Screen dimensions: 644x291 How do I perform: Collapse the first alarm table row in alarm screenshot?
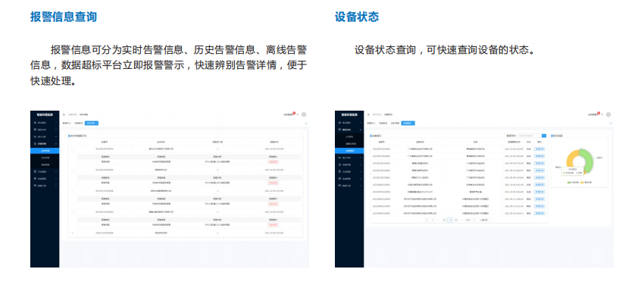[x=72, y=149]
